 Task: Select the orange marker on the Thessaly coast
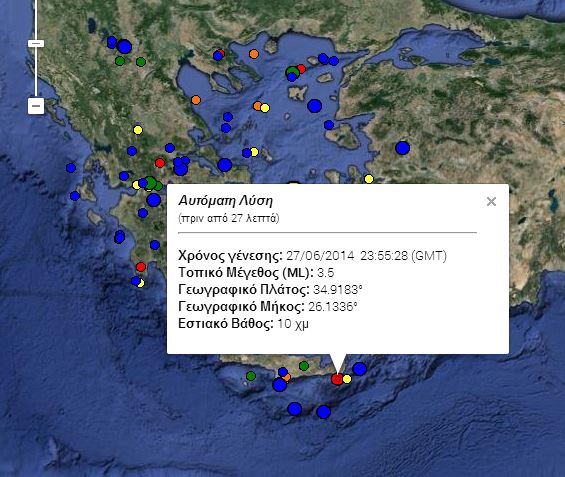[196, 100]
